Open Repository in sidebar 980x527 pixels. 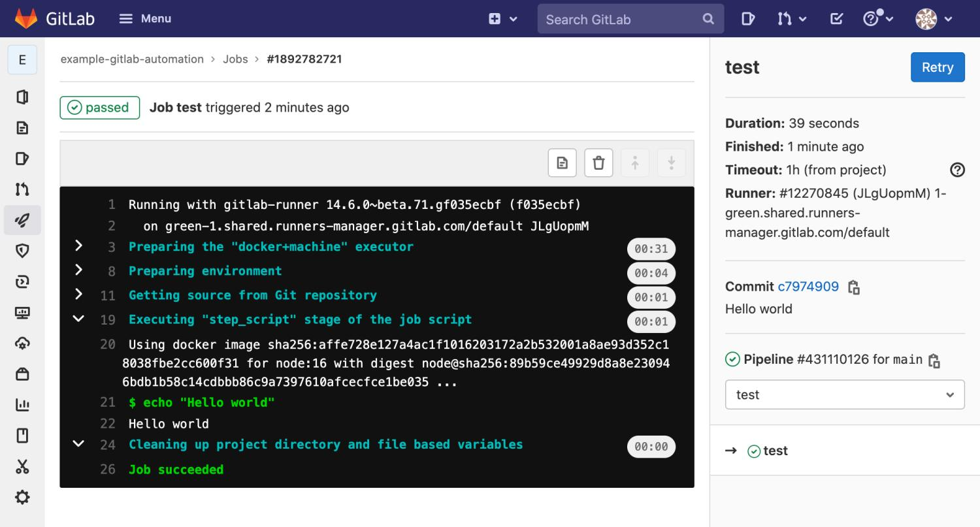tap(22, 127)
